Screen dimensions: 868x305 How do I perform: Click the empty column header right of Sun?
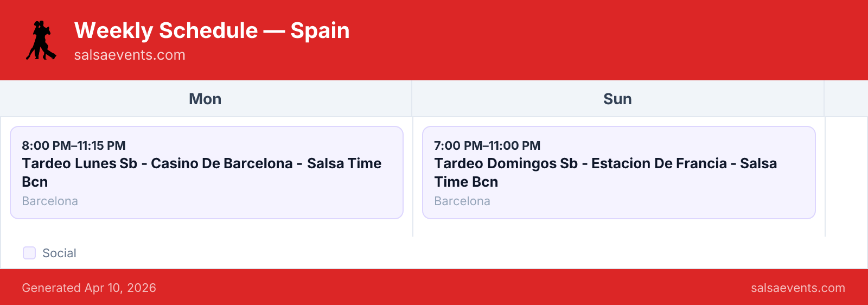pos(846,99)
